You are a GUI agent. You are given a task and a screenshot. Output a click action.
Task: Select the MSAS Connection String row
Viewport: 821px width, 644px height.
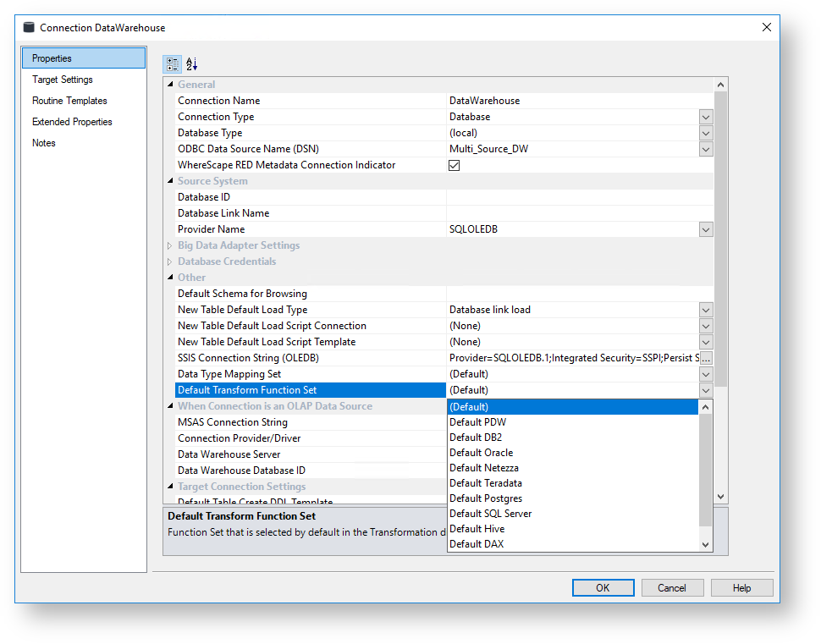(311, 422)
